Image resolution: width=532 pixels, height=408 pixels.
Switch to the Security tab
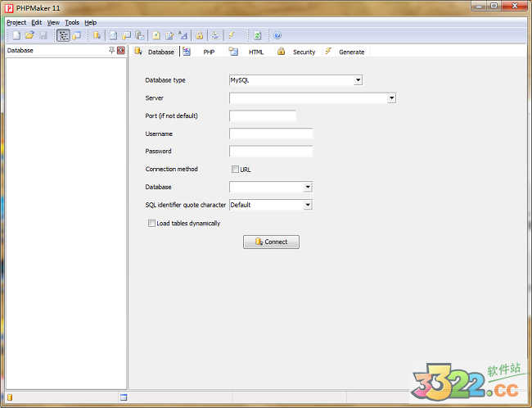(x=297, y=52)
